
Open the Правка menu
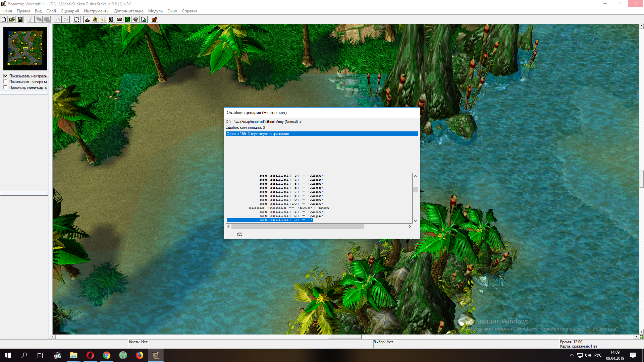tap(23, 11)
